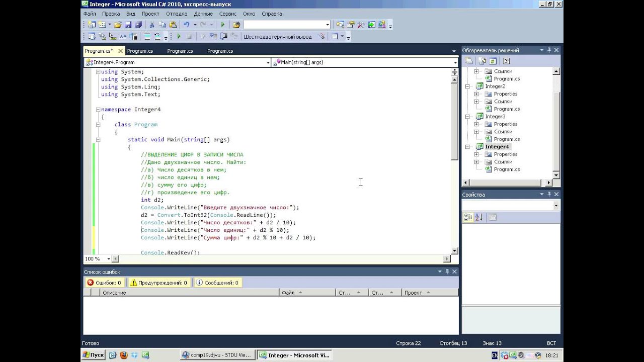644x362 pixels.
Task: Click the Solution Explorer vertical scrollbar
Action: click(x=556, y=123)
